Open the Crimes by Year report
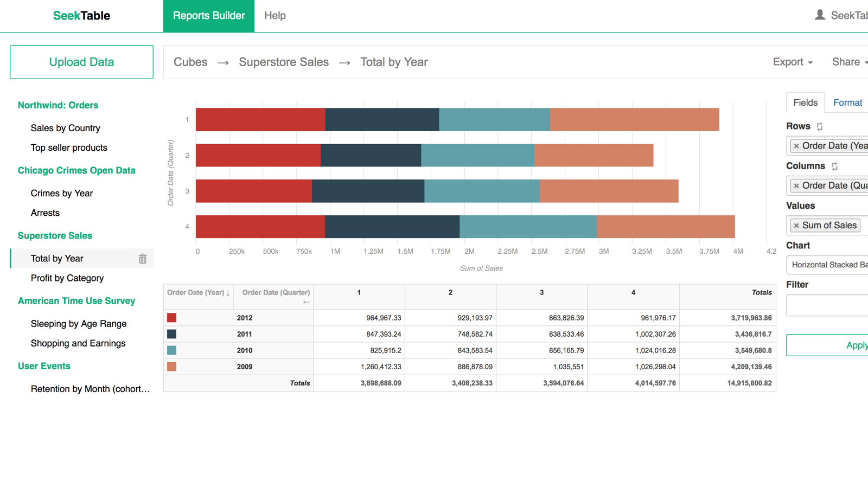This screenshot has height=488, width=868. [x=61, y=193]
